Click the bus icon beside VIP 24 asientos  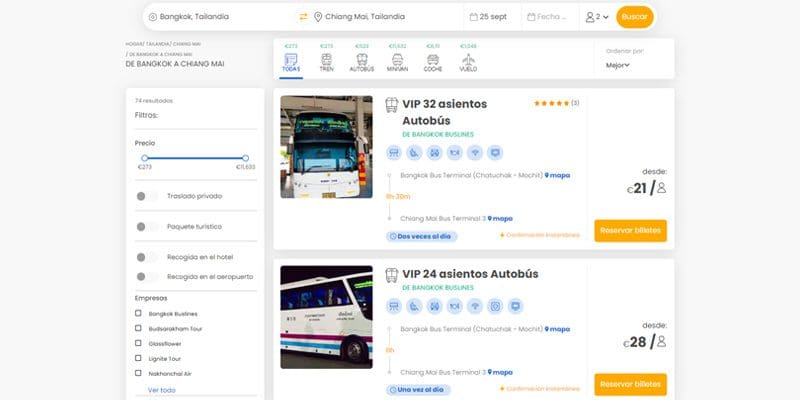pos(391,275)
